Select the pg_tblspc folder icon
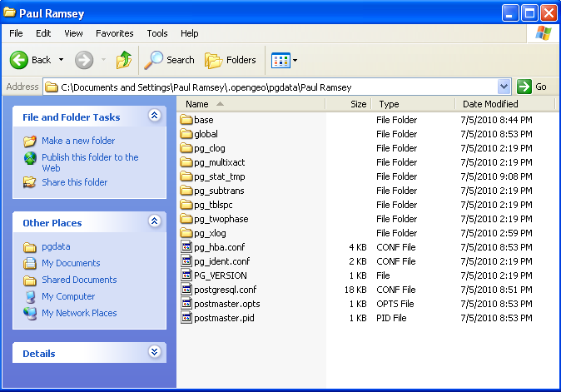 click(186, 205)
